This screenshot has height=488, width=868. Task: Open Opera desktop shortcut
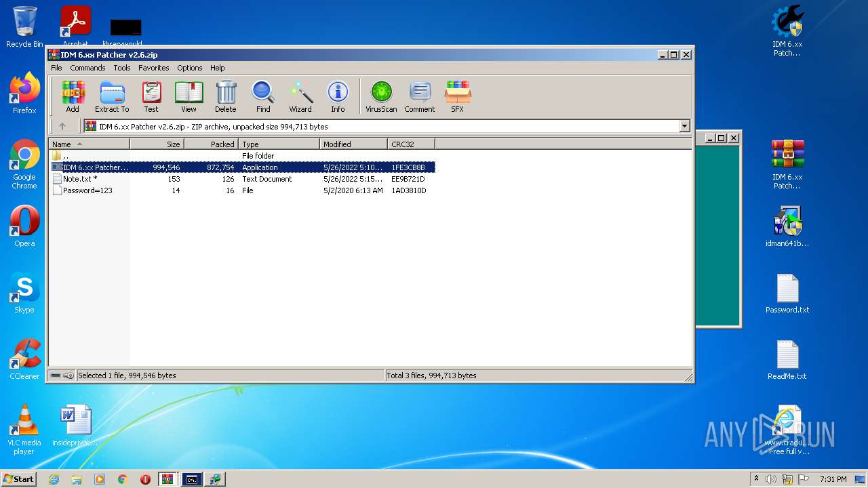pos(24,226)
